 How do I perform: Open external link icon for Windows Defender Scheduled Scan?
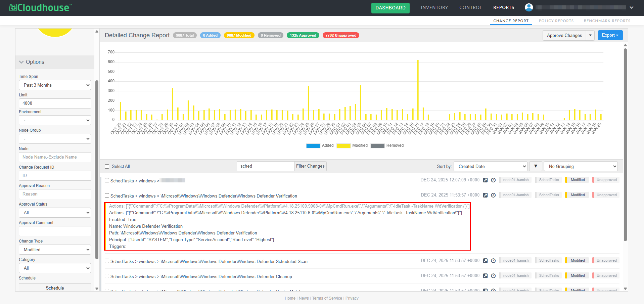(x=485, y=261)
